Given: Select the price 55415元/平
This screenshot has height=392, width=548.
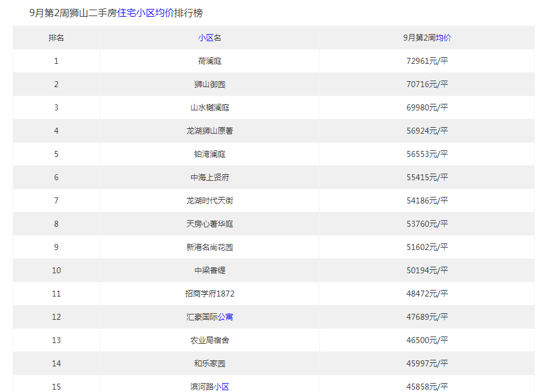Looking at the screenshot, I should tap(427, 177).
